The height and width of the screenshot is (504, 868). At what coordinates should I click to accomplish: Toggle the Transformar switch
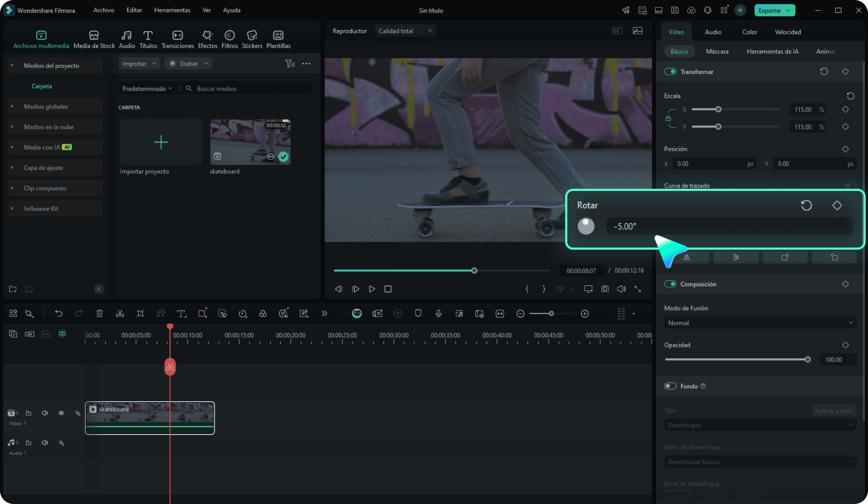click(x=670, y=72)
